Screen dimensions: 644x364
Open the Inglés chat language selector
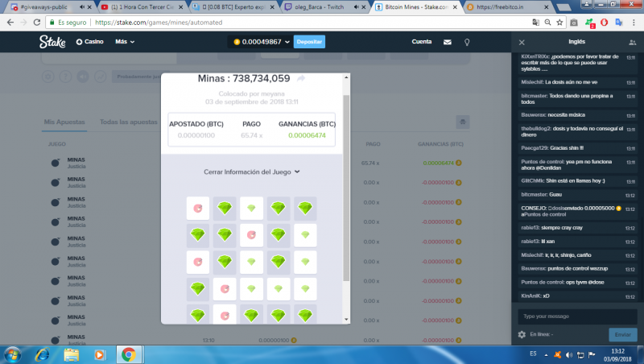(x=576, y=42)
